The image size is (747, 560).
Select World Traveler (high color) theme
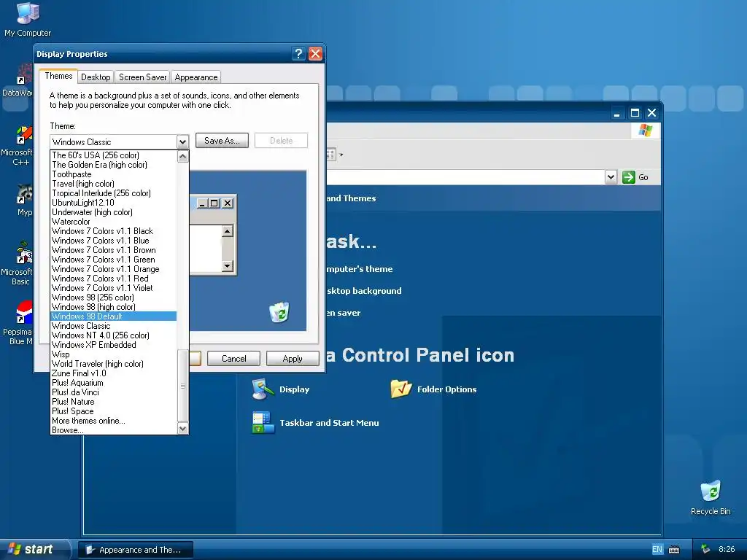point(113,364)
